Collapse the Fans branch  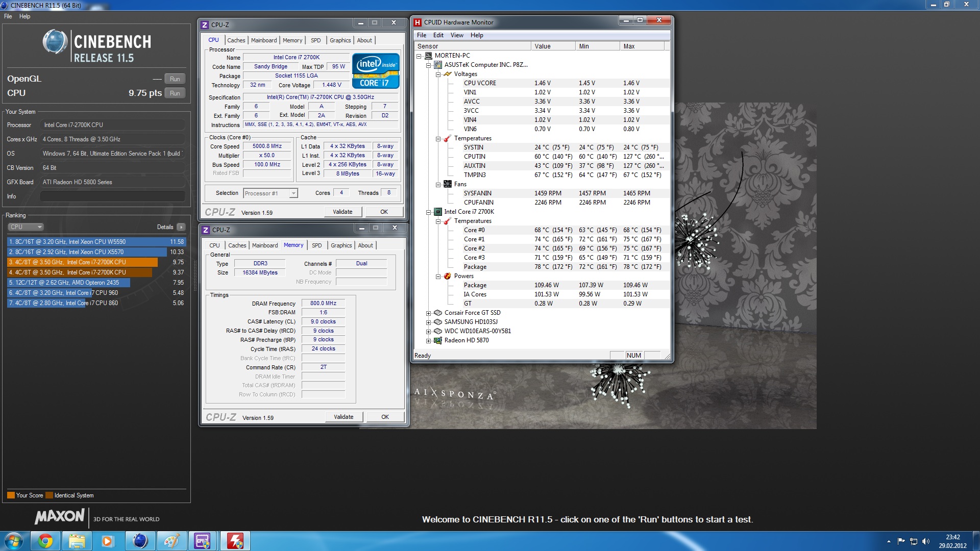[x=438, y=184]
